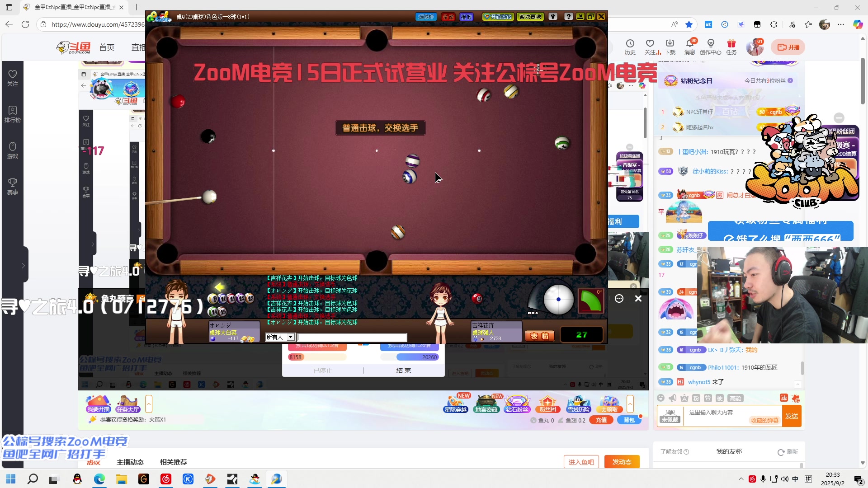Open emoji picker in chat toolbar
This screenshot has width=868, height=488.
point(661,398)
